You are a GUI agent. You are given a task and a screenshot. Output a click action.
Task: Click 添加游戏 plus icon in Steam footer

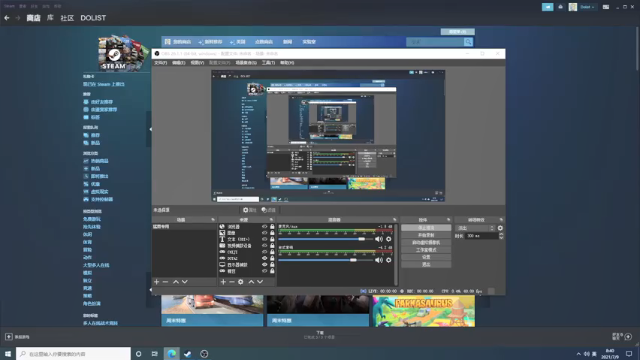(9, 337)
